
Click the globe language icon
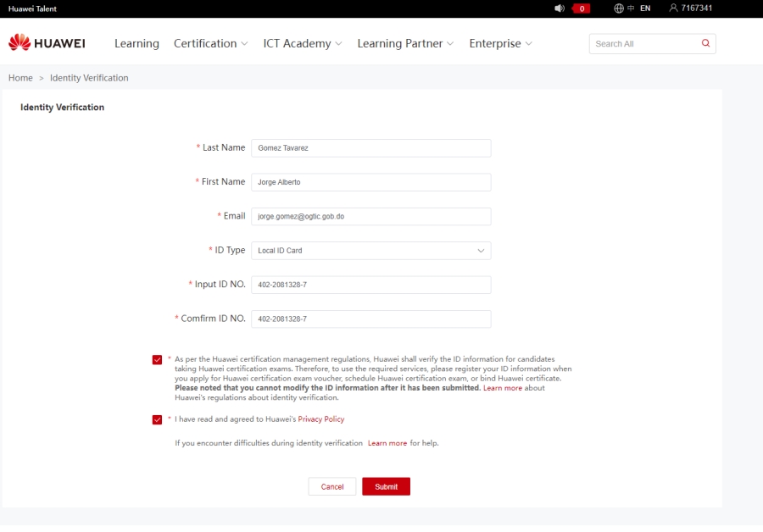tap(619, 8)
